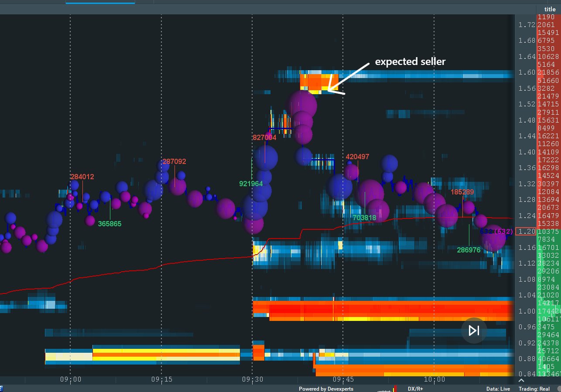This screenshot has height=392, width=561.
Task: Click the skip-forward replay icon on the chart
Action: click(x=473, y=331)
